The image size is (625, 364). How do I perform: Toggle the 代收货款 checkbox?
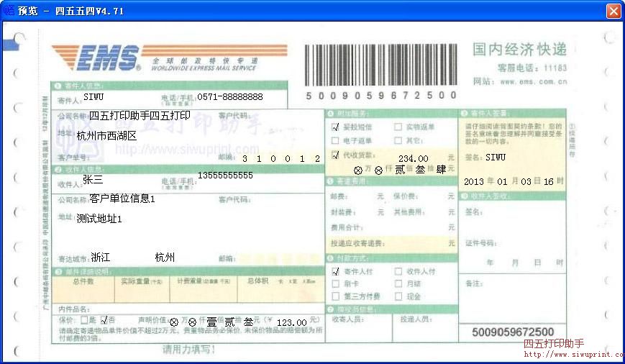pos(335,155)
